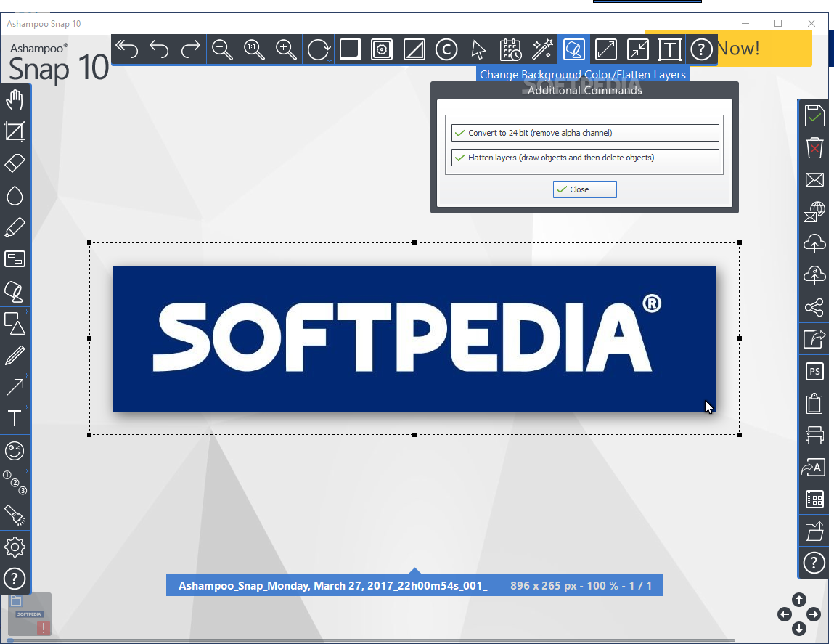Click the single undo arrow icon

click(158, 49)
